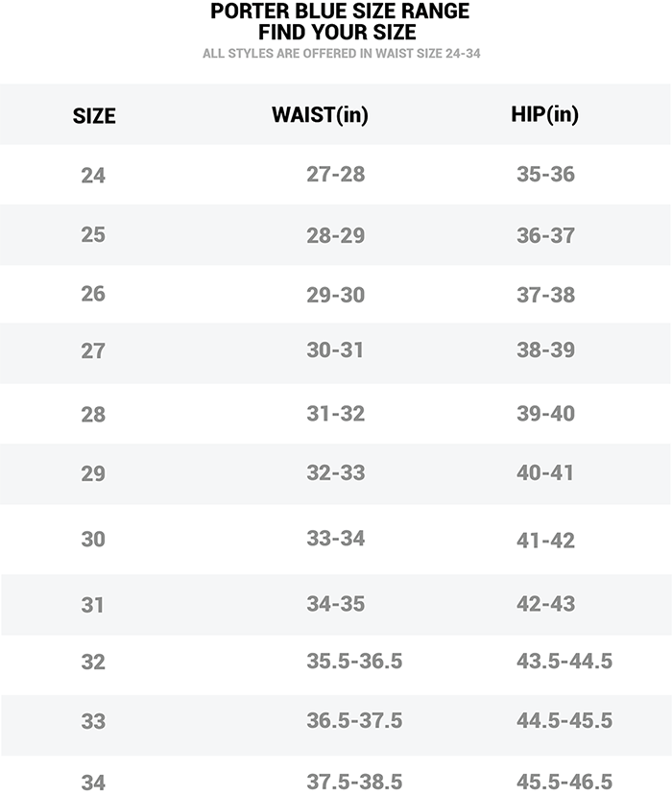Select size 24 in the table
The image size is (672, 796).
[93, 176]
